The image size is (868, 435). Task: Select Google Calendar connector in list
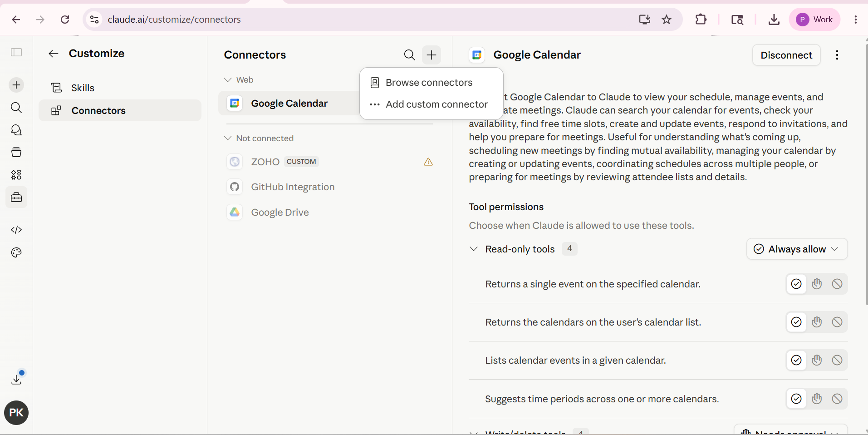pyautogui.click(x=289, y=104)
